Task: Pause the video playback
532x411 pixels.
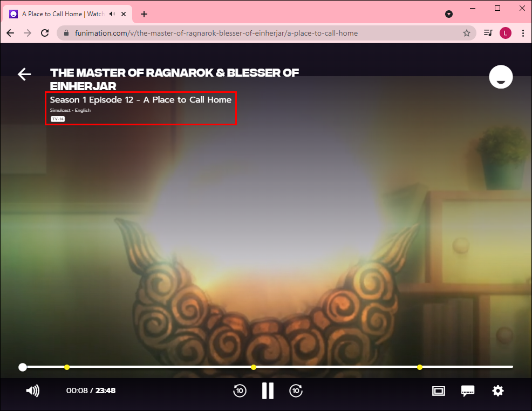Action: pyautogui.click(x=268, y=390)
